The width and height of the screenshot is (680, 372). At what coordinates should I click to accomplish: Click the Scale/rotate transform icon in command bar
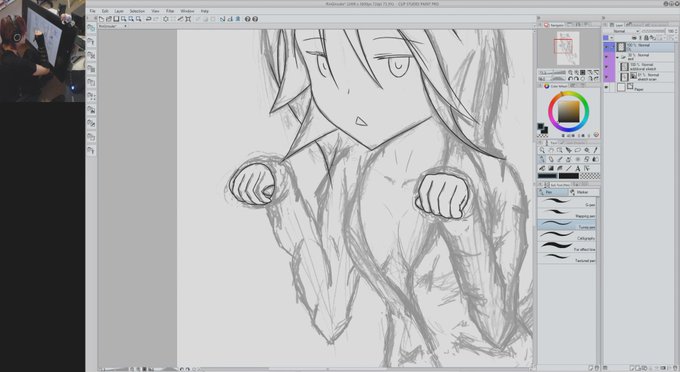click(x=188, y=19)
